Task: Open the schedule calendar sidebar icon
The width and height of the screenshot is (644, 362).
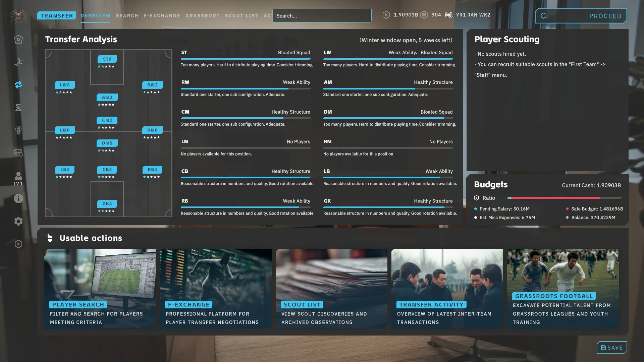Action: (18, 153)
